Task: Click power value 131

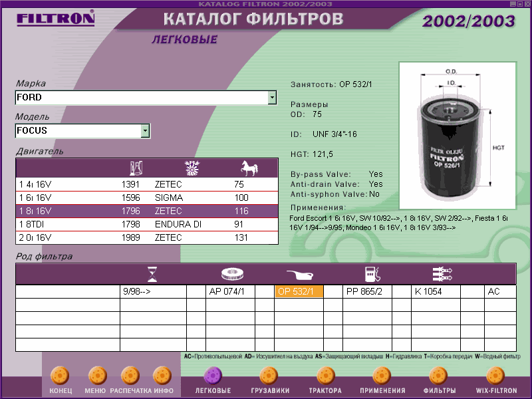Action: 241,237
